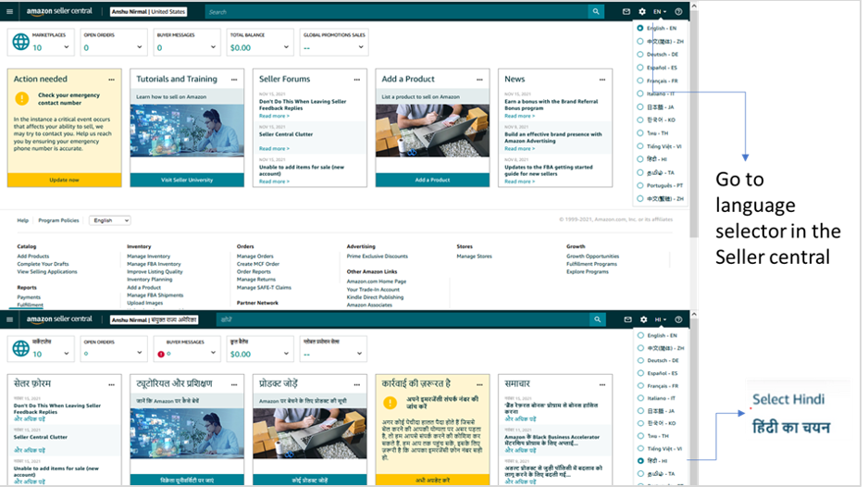
Task: Open Tutorials and Training headset image thumbnail
Action: coord(187,131)
